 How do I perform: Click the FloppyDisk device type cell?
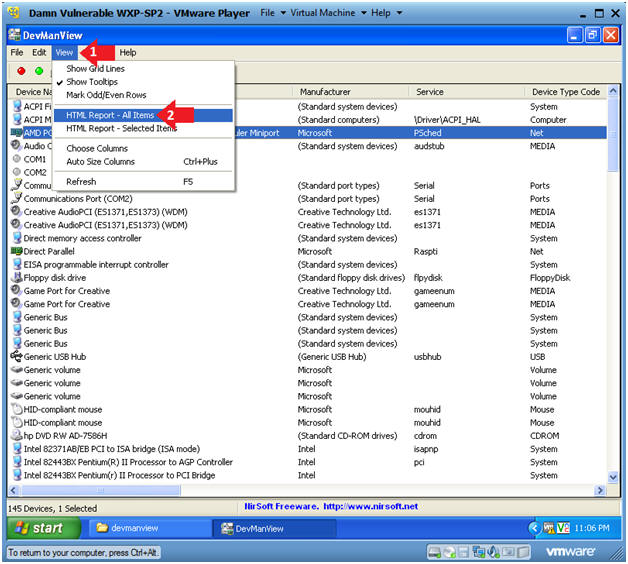tap(550, 278)
